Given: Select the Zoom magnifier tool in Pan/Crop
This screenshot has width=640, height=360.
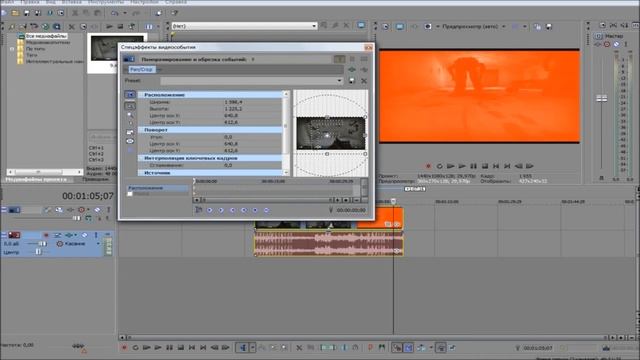Looking at the screenshot, I should [x=130, y=116].
